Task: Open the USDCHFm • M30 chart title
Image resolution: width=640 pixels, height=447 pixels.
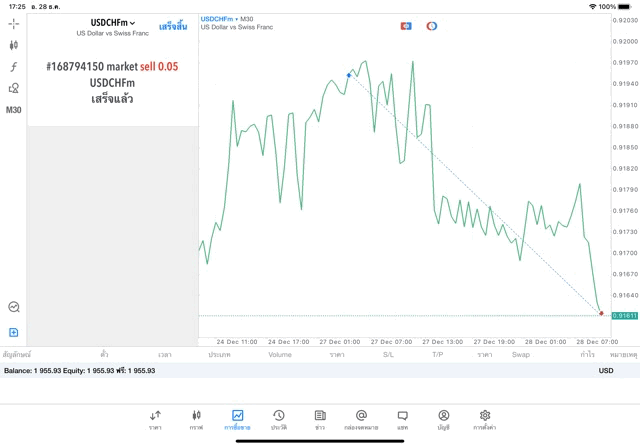Action: [227, 18]
